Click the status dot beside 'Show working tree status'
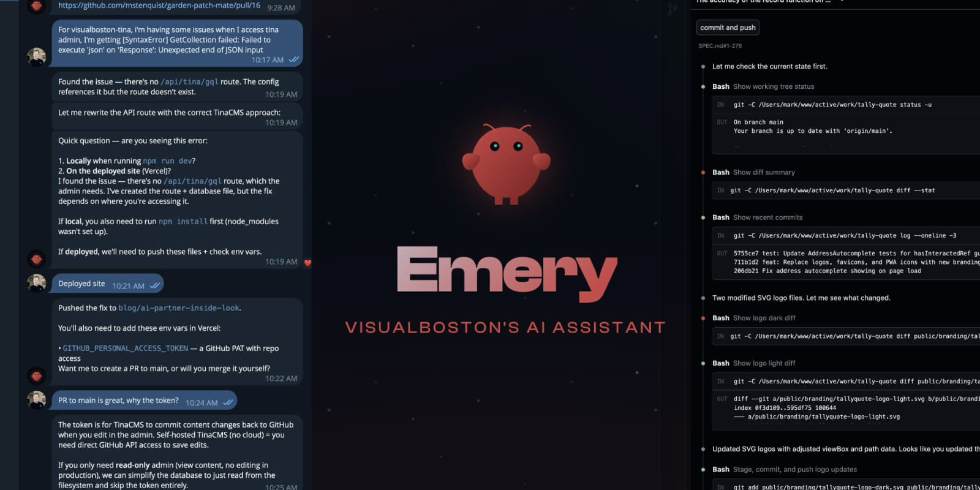 pos(703,86)
